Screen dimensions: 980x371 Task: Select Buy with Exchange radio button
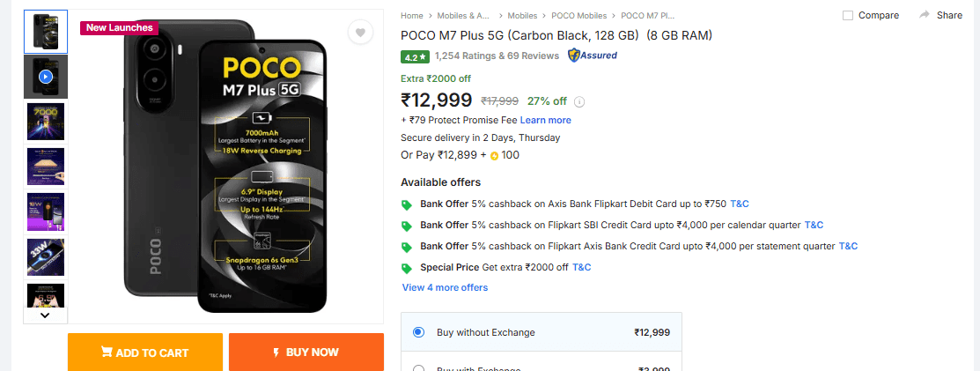point(418,369)
